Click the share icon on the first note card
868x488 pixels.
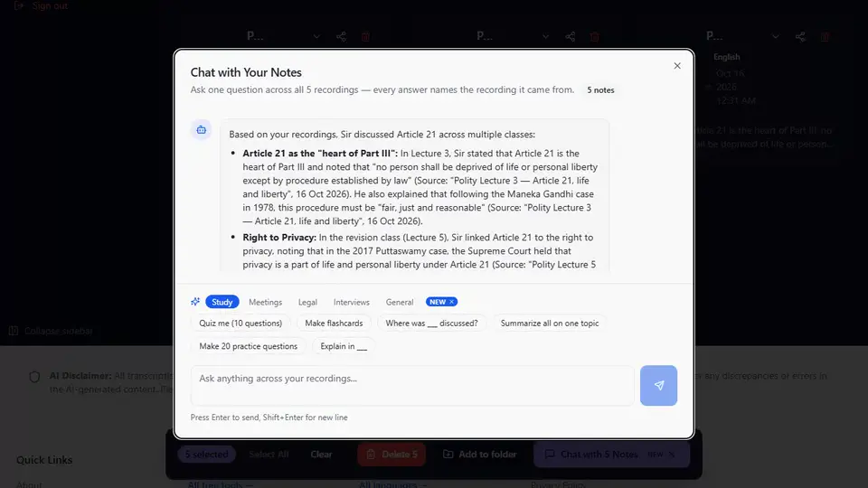[341, 36]
